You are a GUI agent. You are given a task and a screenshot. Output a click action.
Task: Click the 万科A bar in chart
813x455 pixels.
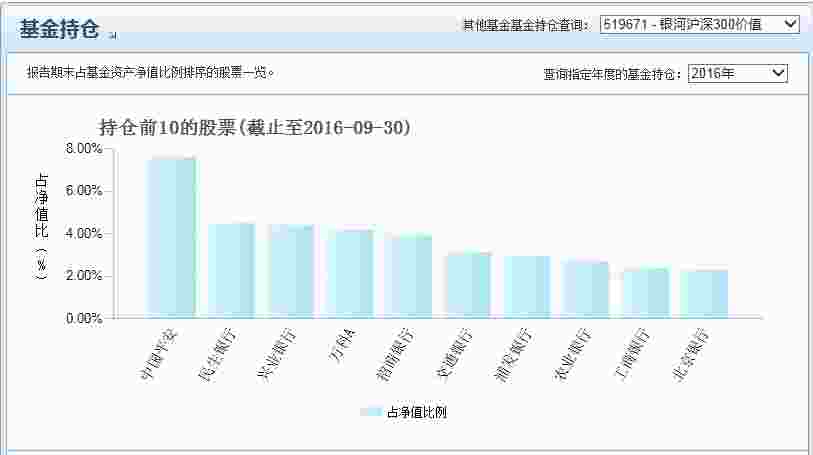350,273
